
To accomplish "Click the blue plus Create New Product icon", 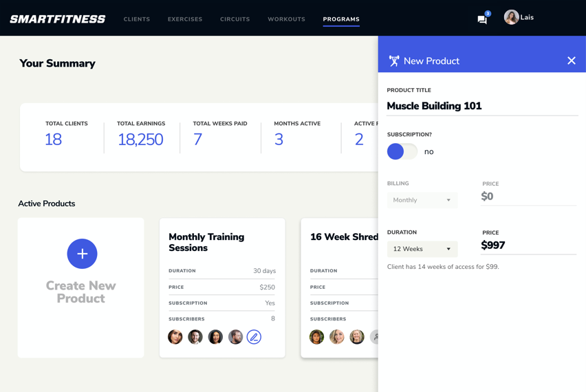I will (82, 254).
